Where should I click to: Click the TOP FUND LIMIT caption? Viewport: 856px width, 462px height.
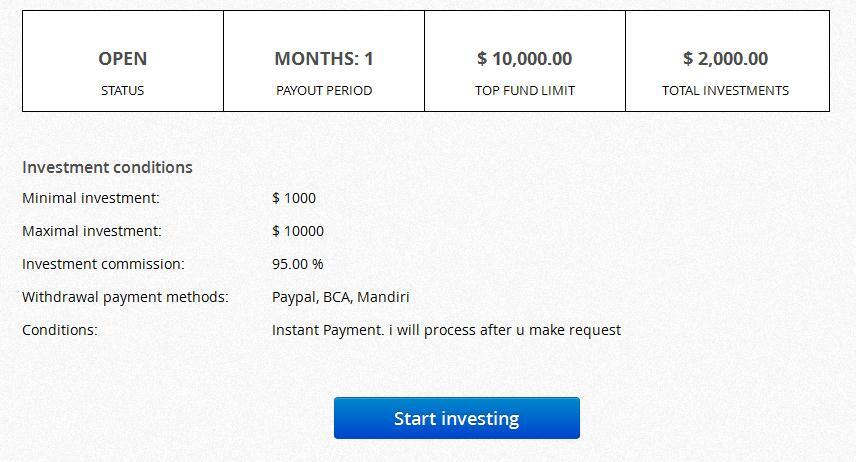pos(524,90)
